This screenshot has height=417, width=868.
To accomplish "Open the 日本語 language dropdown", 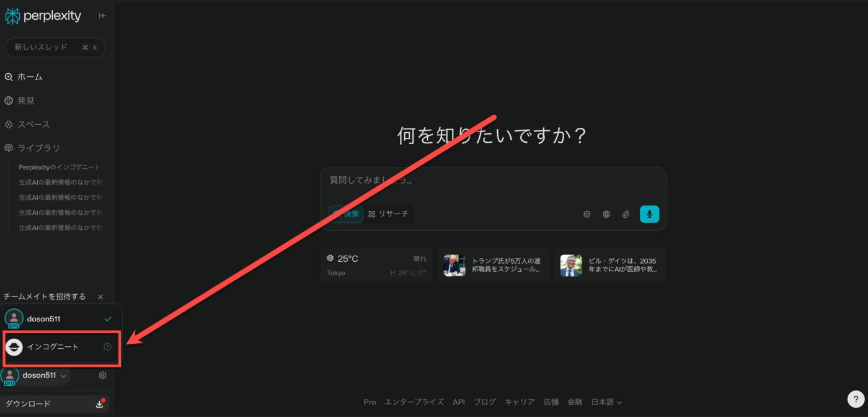I will point(606,402).
